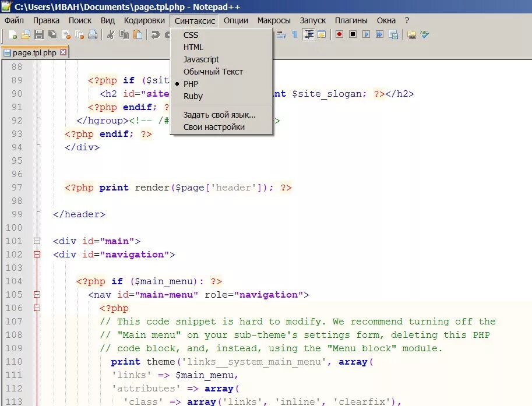Toggle the indent guide toolbar button
Screen dimensions: 532x406
point(308,34)
